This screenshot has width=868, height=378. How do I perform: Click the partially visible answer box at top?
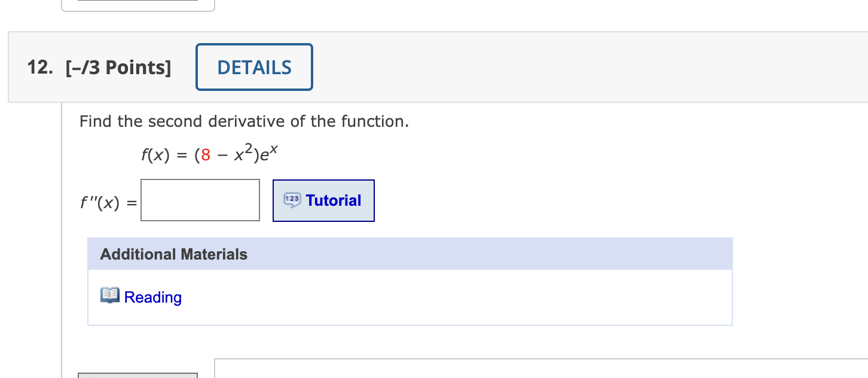coord(137,5)
